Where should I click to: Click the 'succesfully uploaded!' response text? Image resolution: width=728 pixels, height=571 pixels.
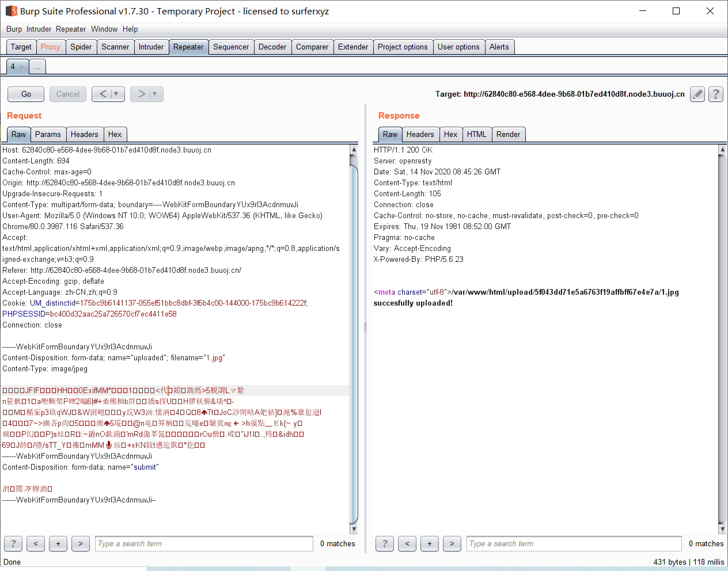coord(413,303)
